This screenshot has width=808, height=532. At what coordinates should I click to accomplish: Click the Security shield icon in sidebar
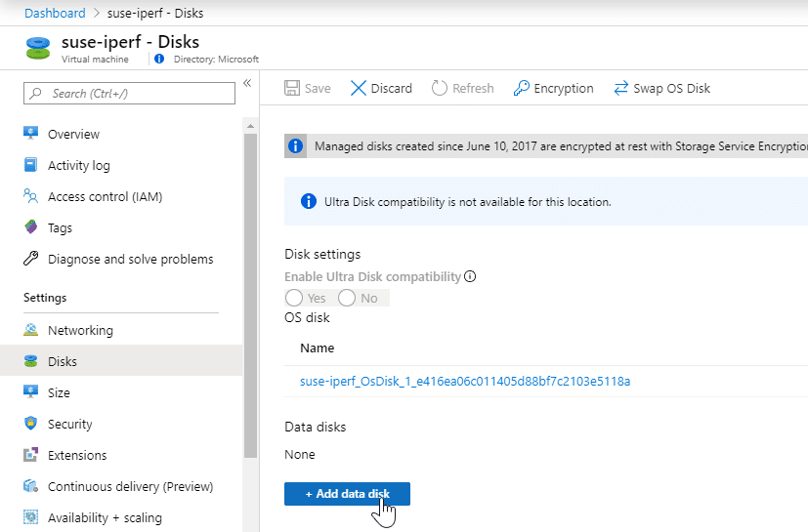coord(31,424)
